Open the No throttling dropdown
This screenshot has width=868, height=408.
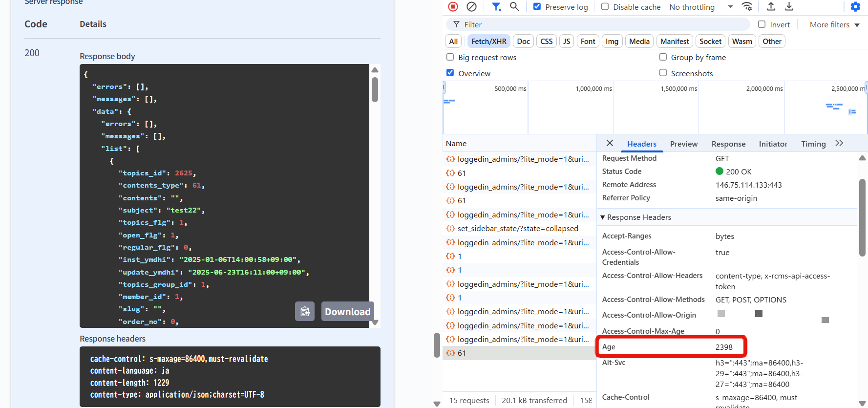[x=701, y=7]
